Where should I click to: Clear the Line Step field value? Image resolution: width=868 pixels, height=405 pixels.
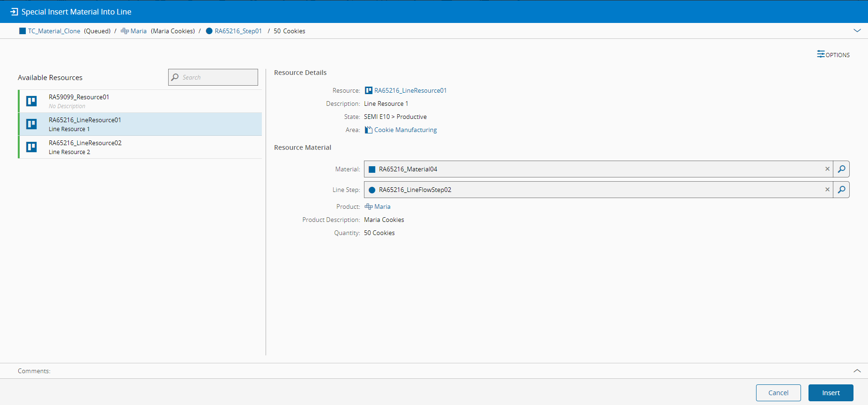827,190
